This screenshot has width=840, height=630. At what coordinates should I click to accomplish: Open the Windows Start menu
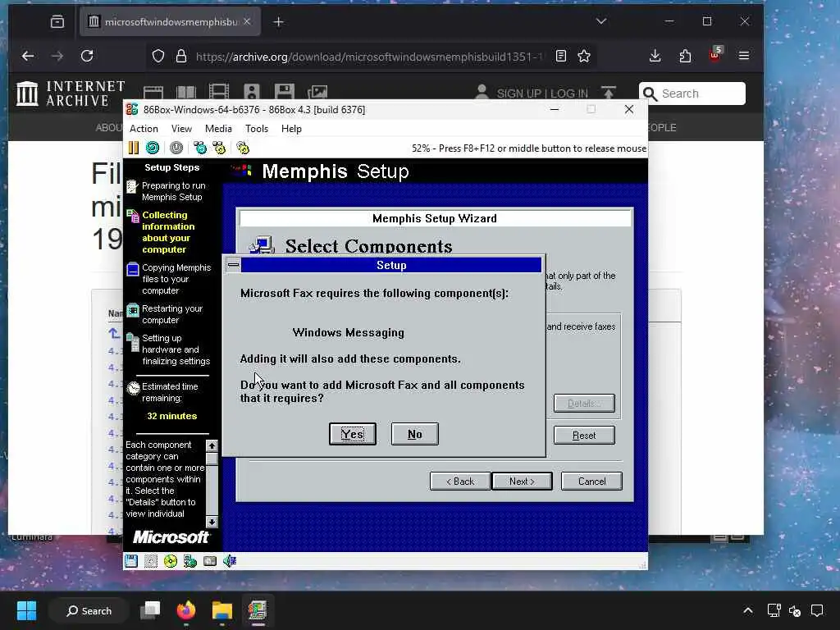pos(26,610)
